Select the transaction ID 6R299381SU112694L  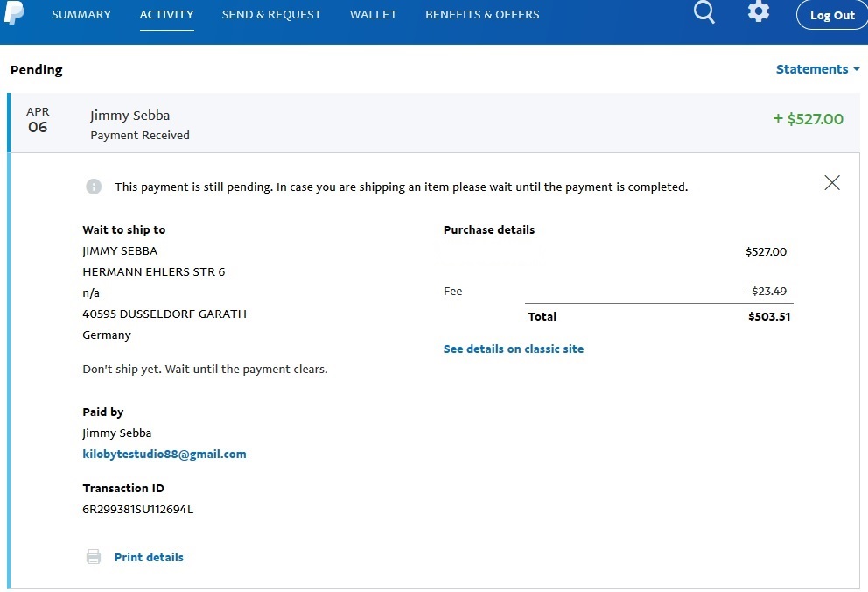click(x=138, y=509)
